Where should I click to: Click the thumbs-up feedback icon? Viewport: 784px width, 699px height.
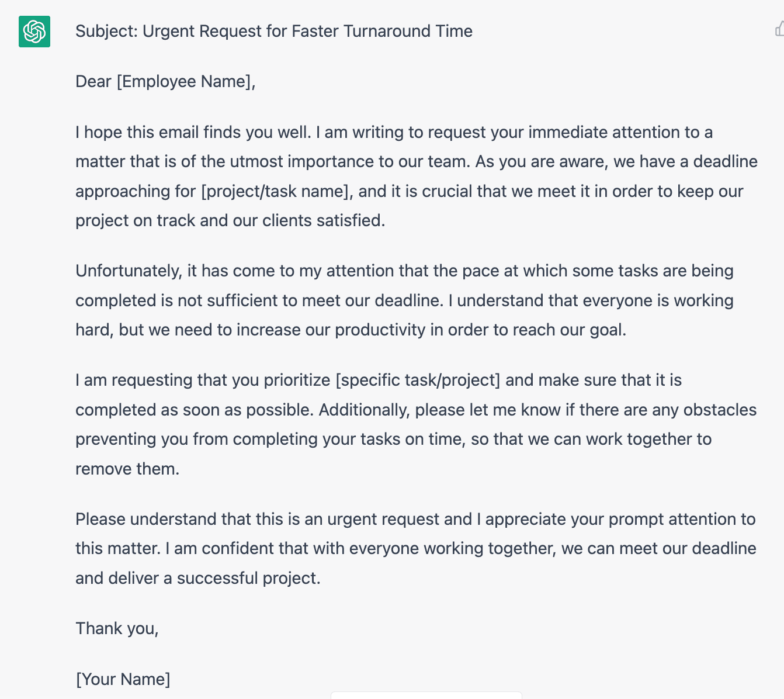pos(779,29)
